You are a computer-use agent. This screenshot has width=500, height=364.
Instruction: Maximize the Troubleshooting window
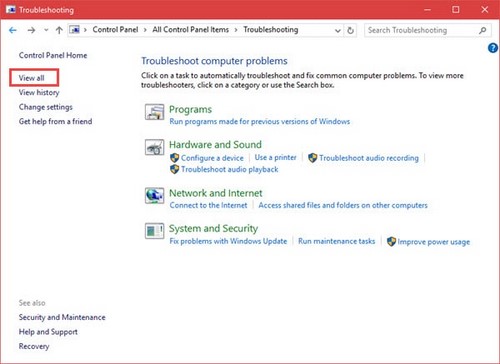point(456,10)
